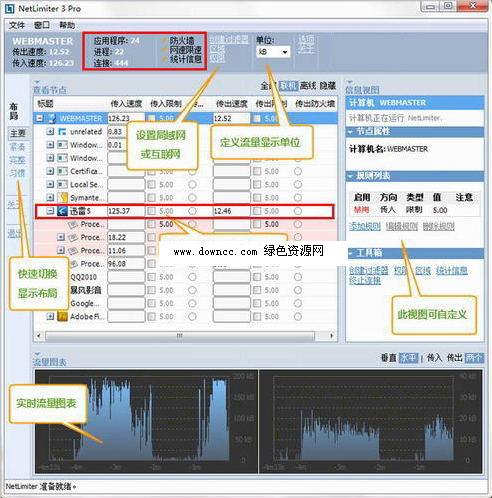The image size is (492, 498).
Task: Open the 帮助 menu
Action: click(67, 25)
